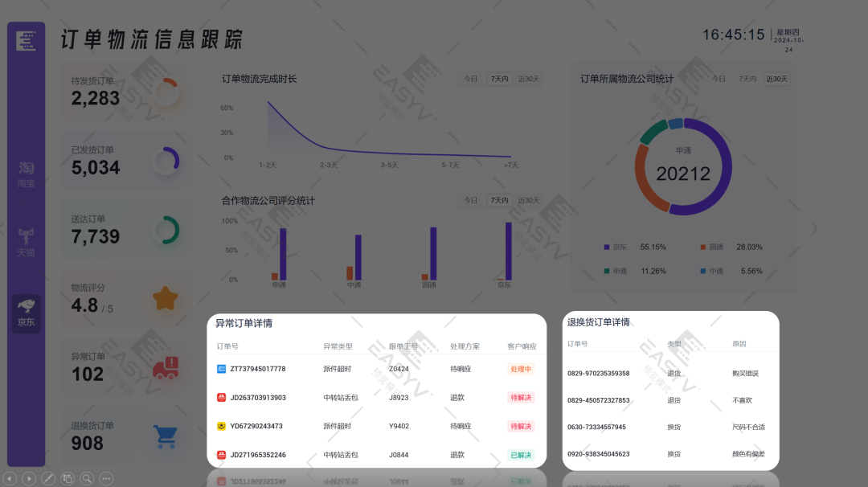Click return order 0920-938345045623
Viewport: 868px width, 487px height.
[x=599, y=454]
